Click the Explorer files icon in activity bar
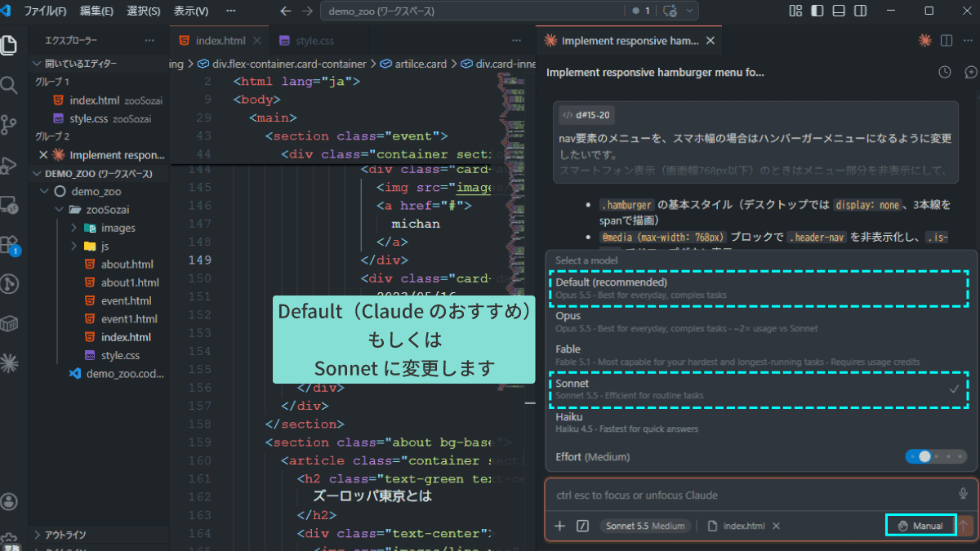 (9, 45)
